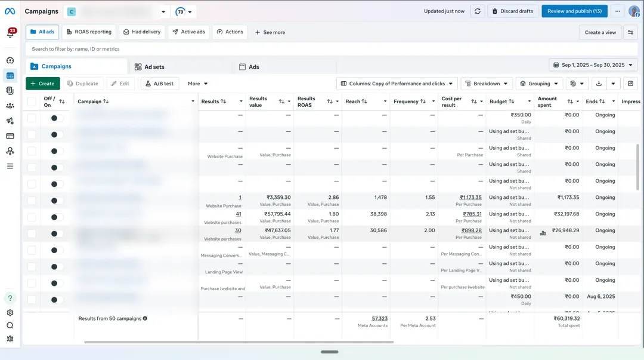This screenshot has height=360, width=644.
Task: Open the ad account selector dropdown
Action: tap(117, 11)
